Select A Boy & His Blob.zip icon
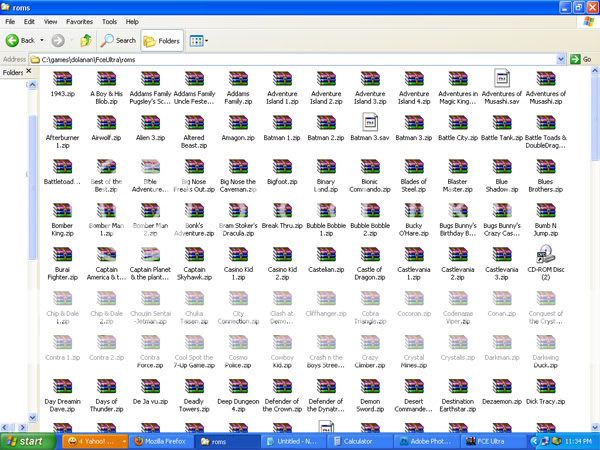 click(106, 79)
